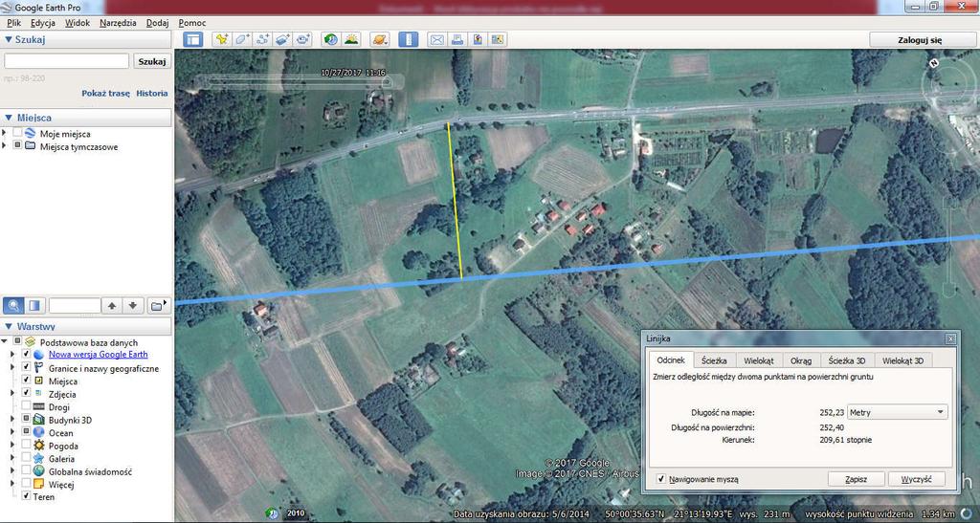Add a path using the toolbar icon
The width and height of the screenshot is (980, 523).
click(262, 39)
